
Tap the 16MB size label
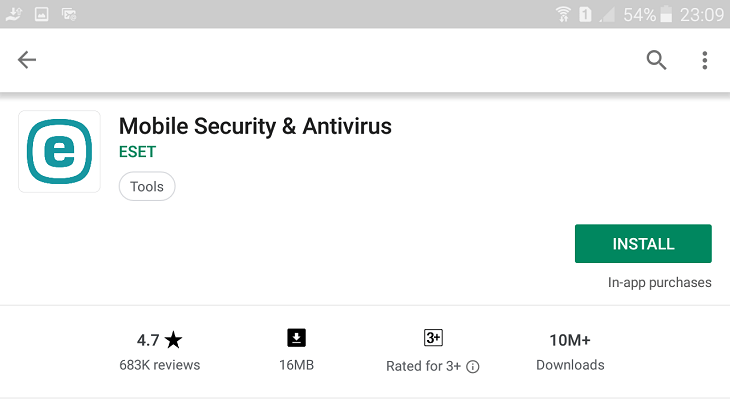tap(297, 365)
